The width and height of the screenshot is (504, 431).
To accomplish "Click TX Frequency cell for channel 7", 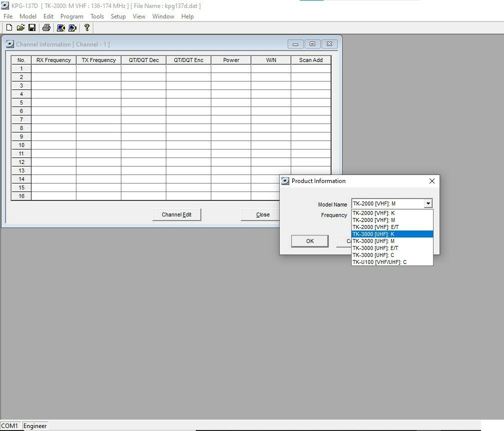I will click(x=99, y=119).
